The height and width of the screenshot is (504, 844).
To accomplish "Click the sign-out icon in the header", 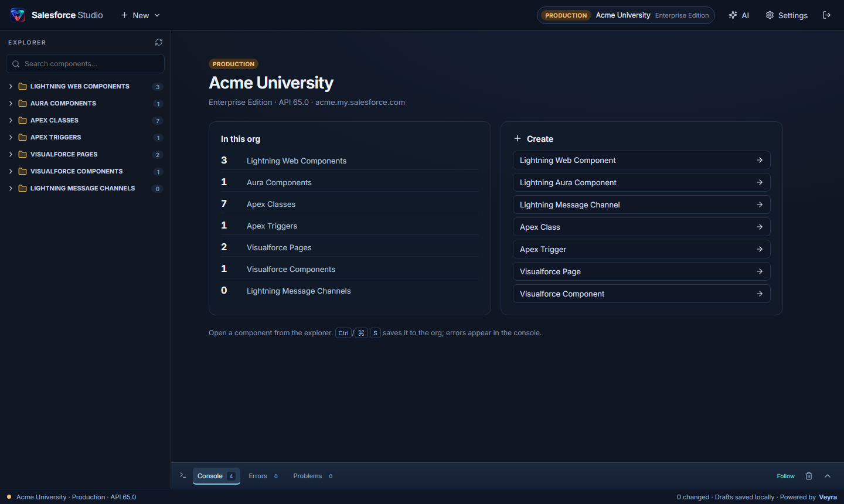I will pyautogui.click(x=826, y=15).
